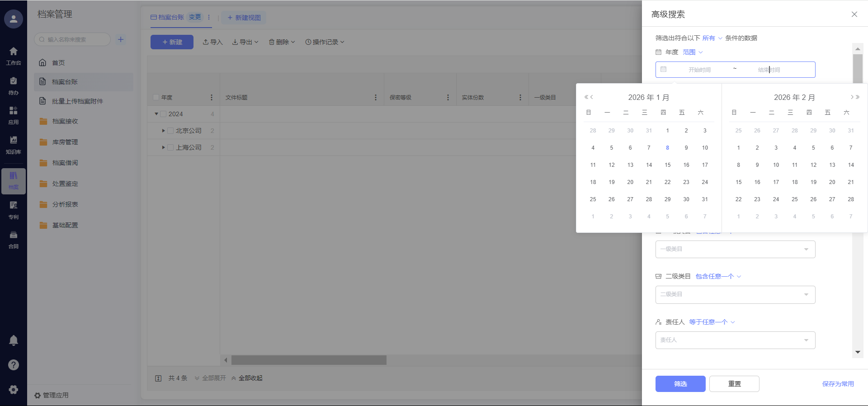Tick the 北京公司 row checkbox
Viewport: 868px width, 406px height.
[x=170, y=131]
